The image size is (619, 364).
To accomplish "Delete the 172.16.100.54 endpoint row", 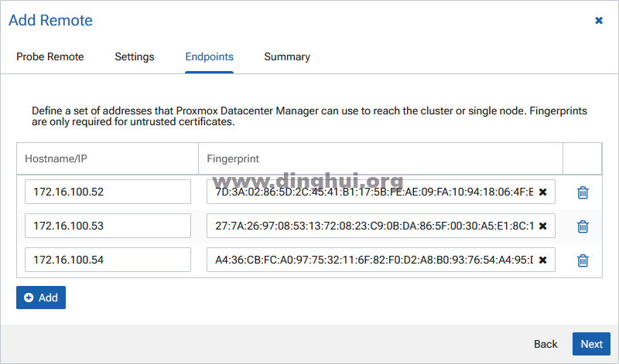I will coord(583,260).
